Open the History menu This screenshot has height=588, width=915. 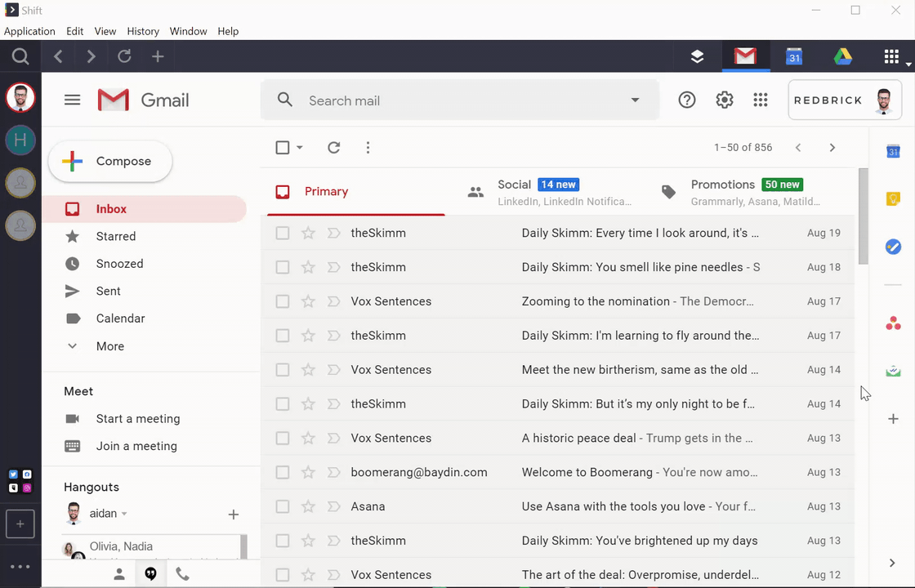click(x=143, y=31)
